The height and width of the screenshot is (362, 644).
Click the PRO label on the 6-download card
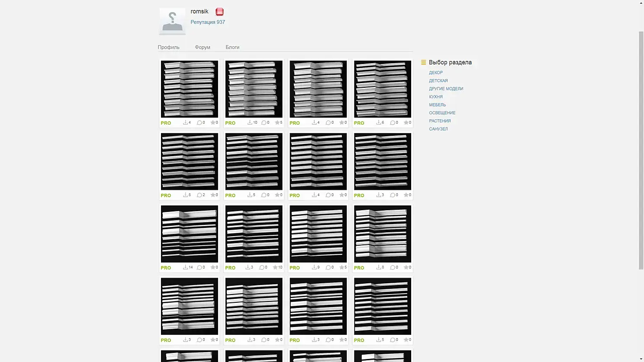coord(359,123)
